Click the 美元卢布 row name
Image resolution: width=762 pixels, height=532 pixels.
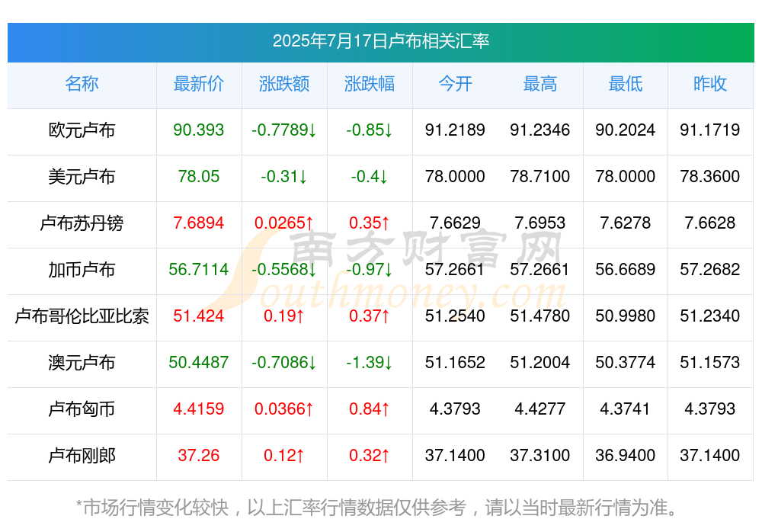82,177
